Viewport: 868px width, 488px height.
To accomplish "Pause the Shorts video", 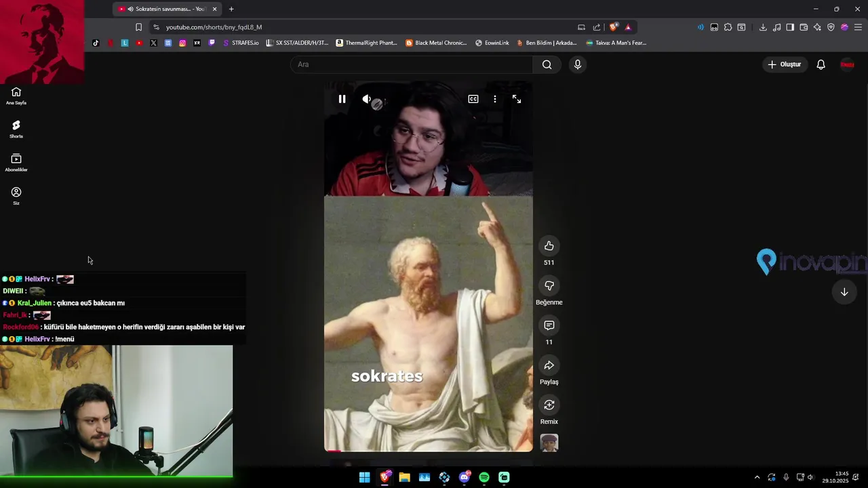I will pyautogui.click(x=342, y=99).
